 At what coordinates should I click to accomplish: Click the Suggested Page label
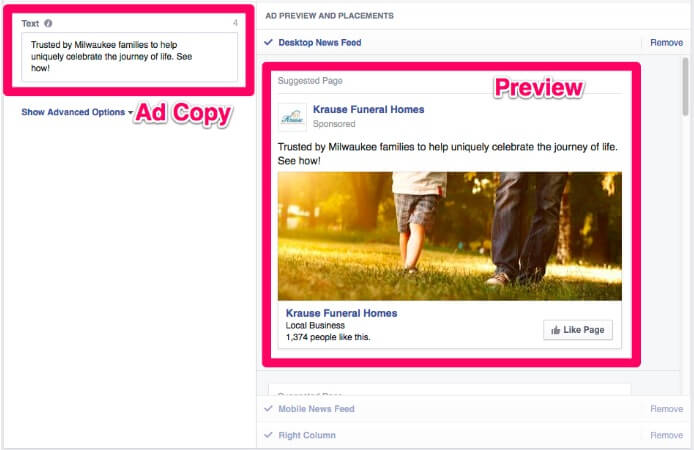point(310,81)
